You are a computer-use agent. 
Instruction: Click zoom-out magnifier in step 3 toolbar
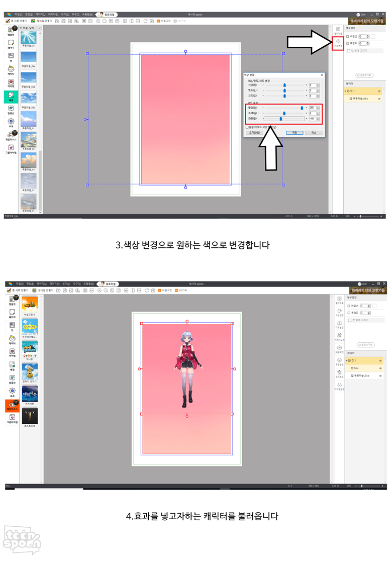tap(105, 21)
